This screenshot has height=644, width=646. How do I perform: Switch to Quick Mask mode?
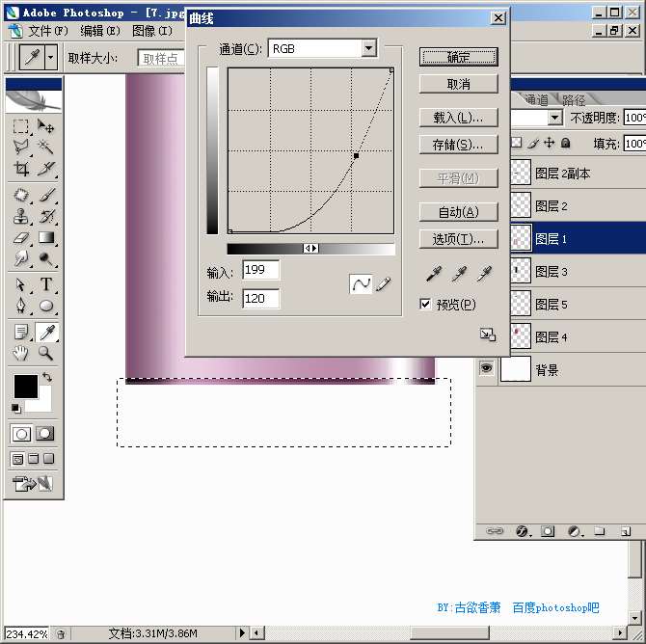[x=44, y=433]
